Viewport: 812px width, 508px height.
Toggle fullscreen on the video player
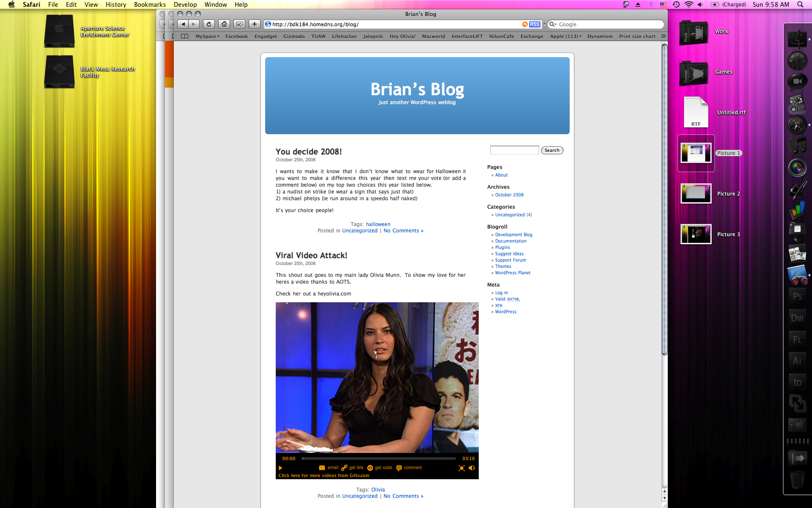[x=461, y=468]
